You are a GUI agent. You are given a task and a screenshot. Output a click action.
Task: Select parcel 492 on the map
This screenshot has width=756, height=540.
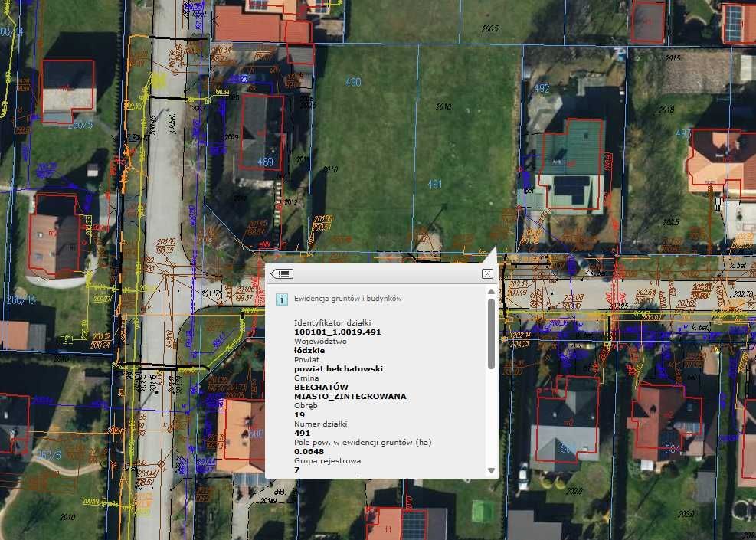point(542,89)
